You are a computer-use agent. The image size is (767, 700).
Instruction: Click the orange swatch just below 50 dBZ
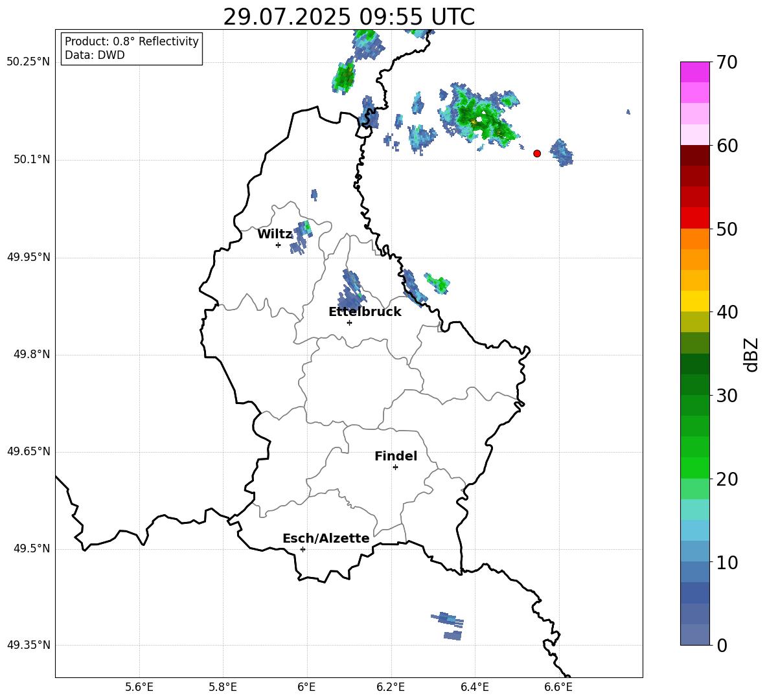pyautogui.click(x=695, y=239)
